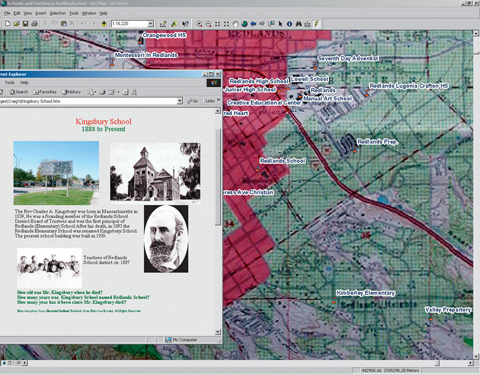Select the Zoom In tool

point(199,24)
